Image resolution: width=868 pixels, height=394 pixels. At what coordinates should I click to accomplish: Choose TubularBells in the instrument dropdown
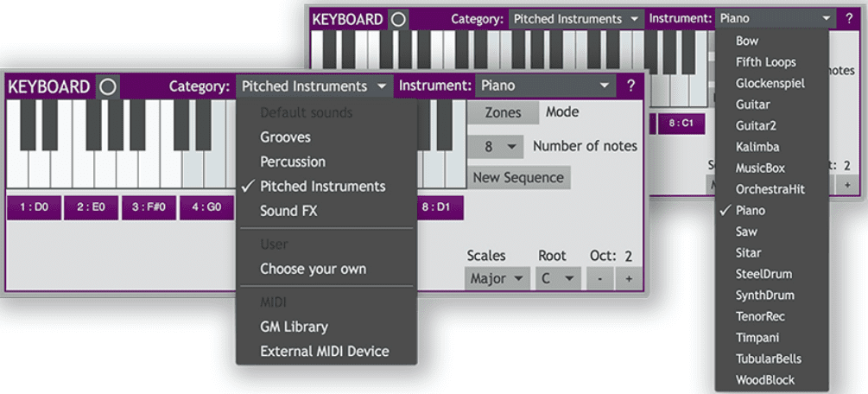tap(768, 359)
